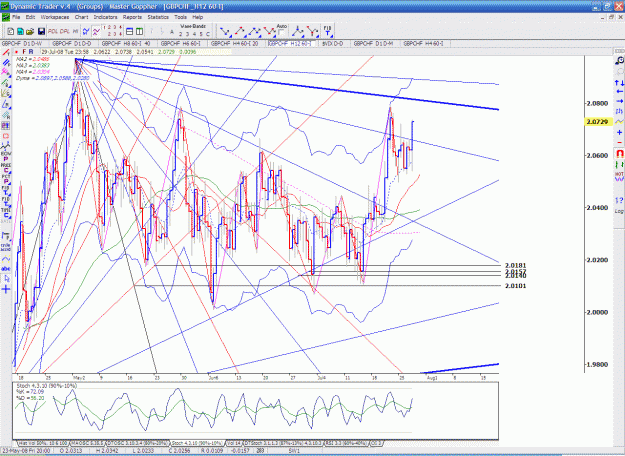The height and width of the screenshot is (456, 625).
Task: Toggle the red magnet snap icon
Action: point(619,153)
